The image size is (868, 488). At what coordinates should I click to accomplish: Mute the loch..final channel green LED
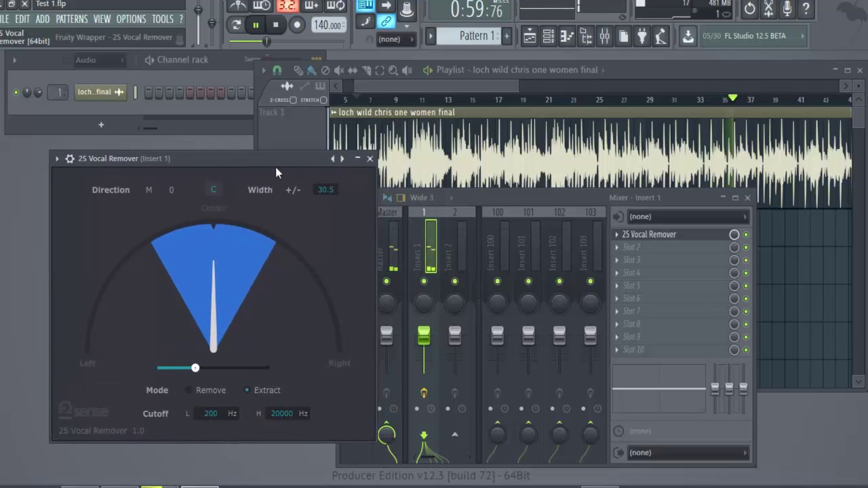[x=16, y=92]
